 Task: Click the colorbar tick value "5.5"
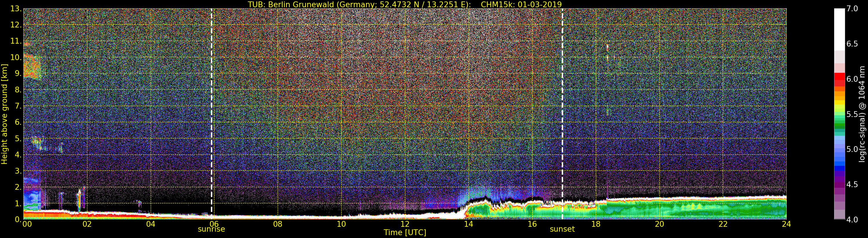(x=852, y=114)
